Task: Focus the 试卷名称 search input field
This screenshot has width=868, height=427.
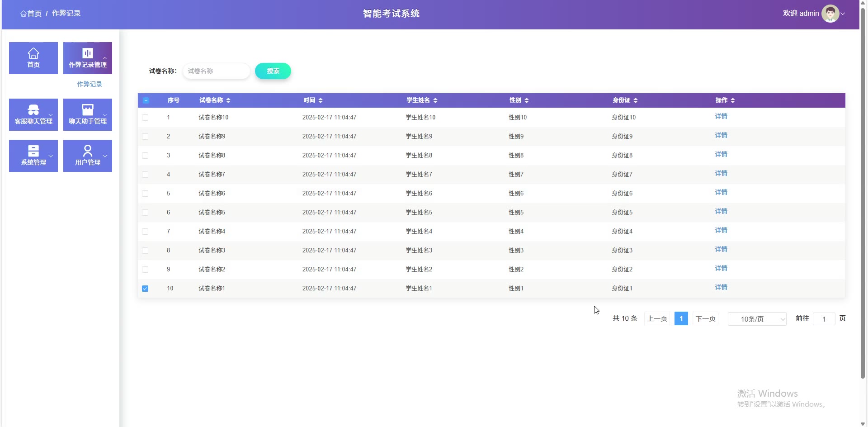Action: [x=216, y=71]
